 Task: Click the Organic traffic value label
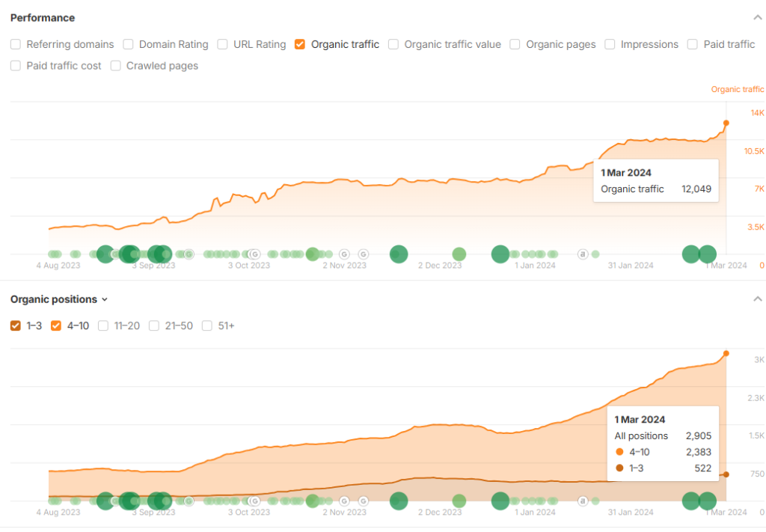[452, 44]
